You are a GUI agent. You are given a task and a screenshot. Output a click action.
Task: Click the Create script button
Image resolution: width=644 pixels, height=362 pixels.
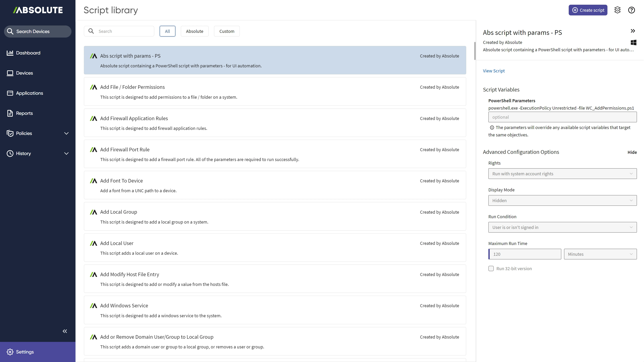[588, 10]
